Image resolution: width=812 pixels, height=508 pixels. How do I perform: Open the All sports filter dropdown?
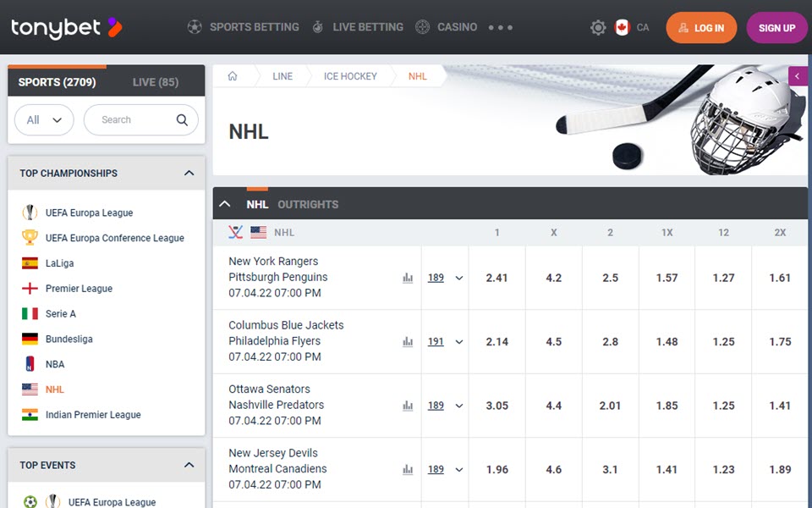44,119
